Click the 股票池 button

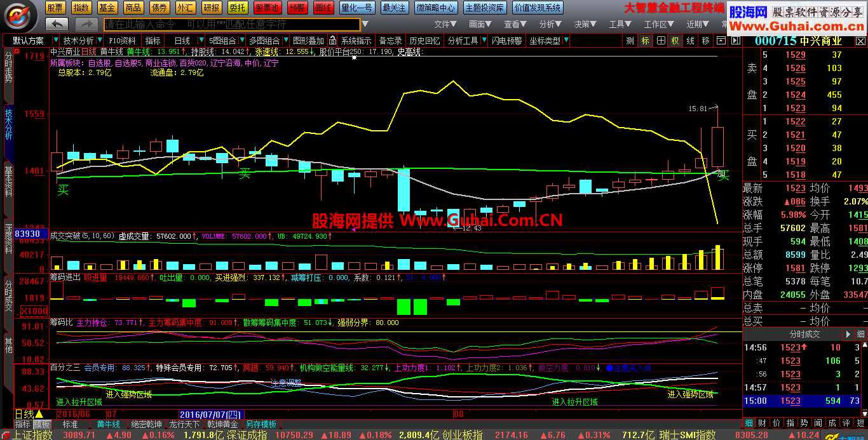(x=268, y=8)
